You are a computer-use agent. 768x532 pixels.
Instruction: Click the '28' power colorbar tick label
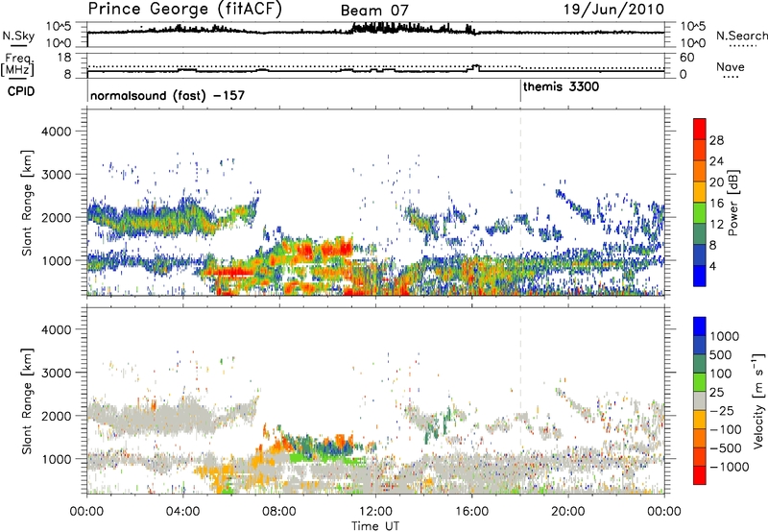pyautogui.click(x=716, y=140)
